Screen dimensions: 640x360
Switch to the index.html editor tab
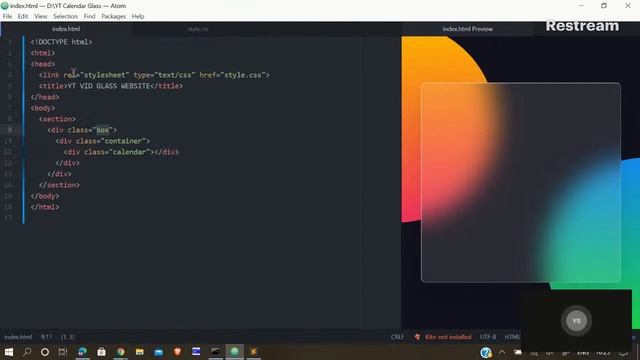point(66,29)
